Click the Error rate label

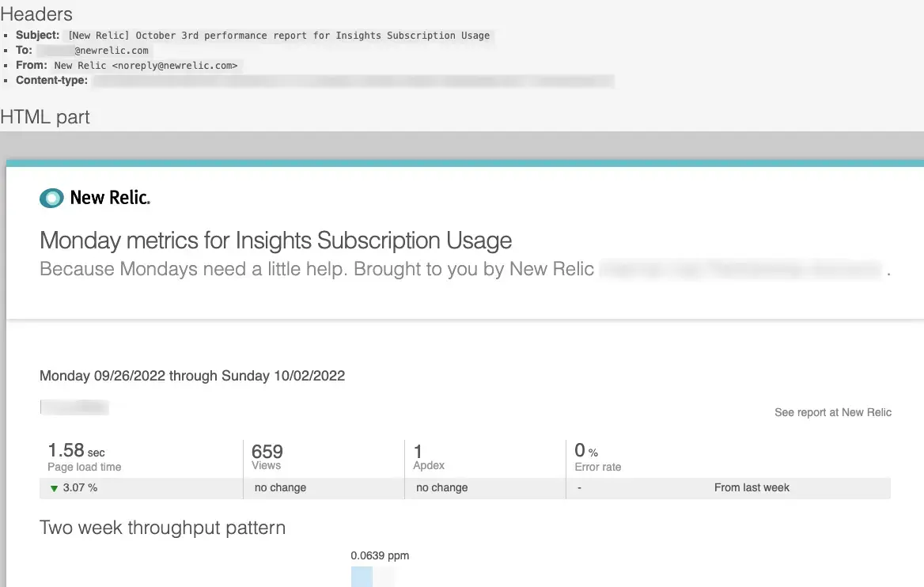click(598, 468)
